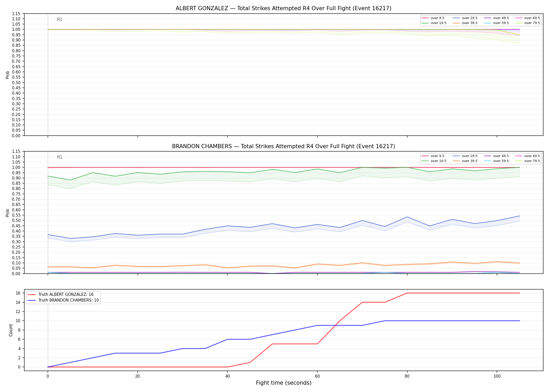Click the x-axis tick label 100
Screen dimensions: 549x392
tap(497, 376)
